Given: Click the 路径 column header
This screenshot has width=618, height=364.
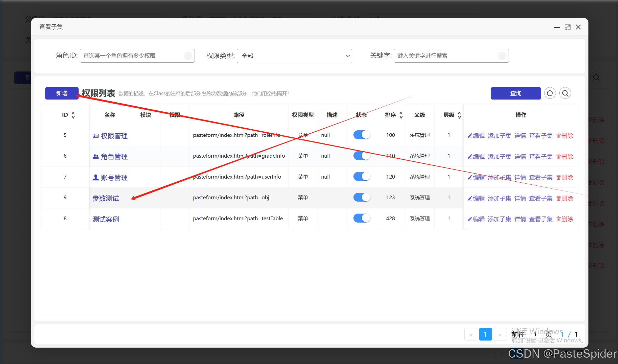Looking at the screenshot, I should 239,115.
